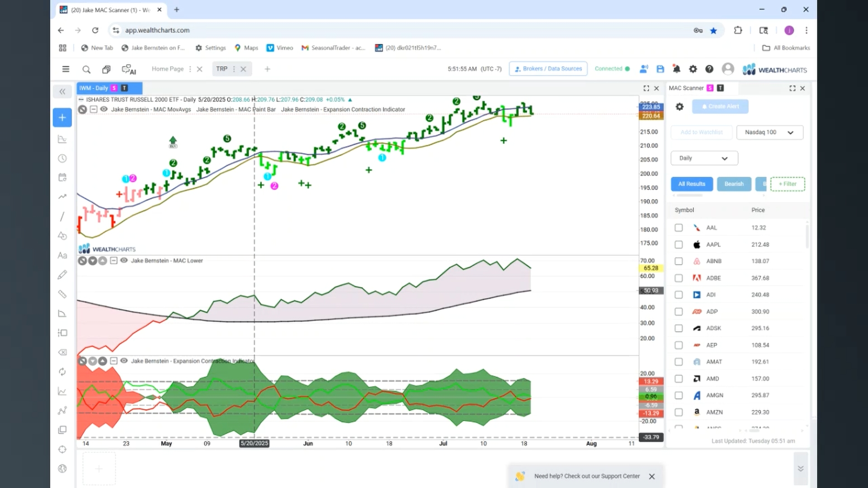Viewport: 868px width, 488px height.
Task: Open the symbol search magnifier
Action: point(86,69)
